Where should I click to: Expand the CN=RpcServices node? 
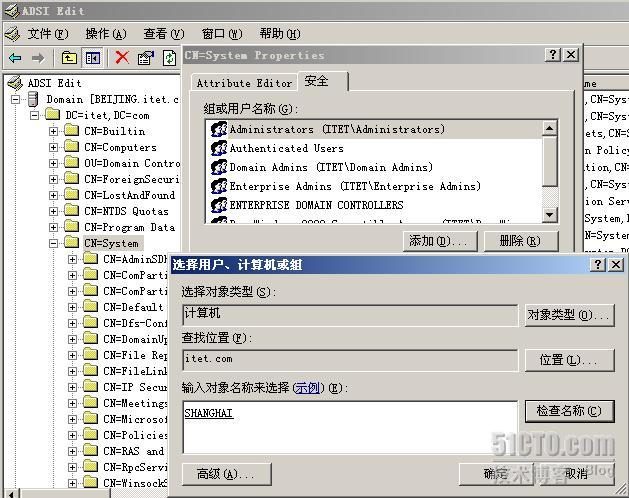pyautogui.click(x=72, y=468)
